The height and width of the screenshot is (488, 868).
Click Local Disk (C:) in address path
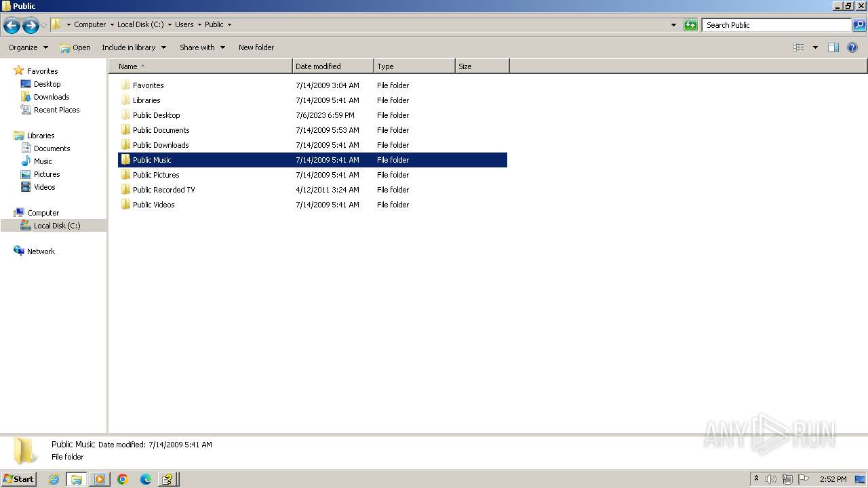(x=140, y=24)
